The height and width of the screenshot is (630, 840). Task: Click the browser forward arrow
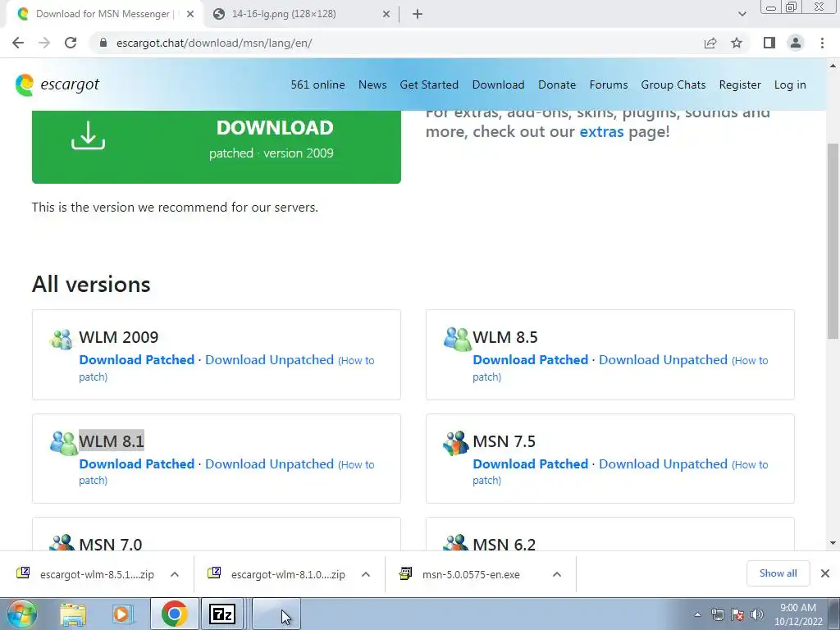(x=44, y=43)
